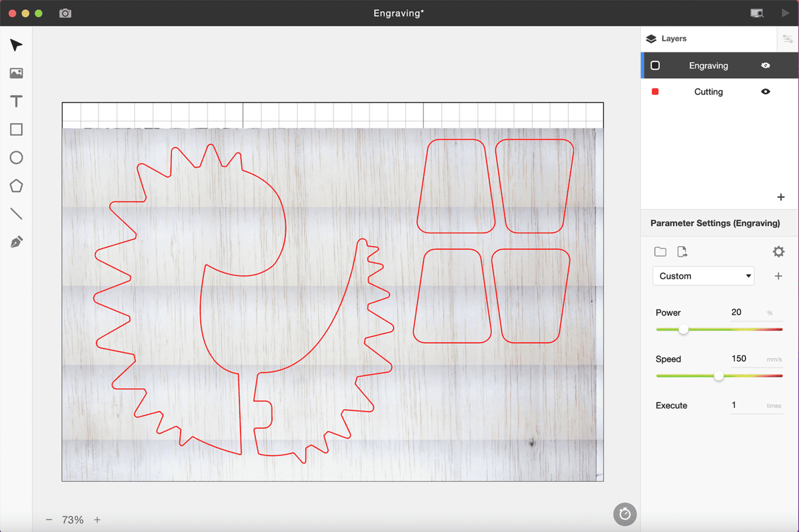Open the parameter presets folder
799x532 pixels.
click(x=660, y=252)
